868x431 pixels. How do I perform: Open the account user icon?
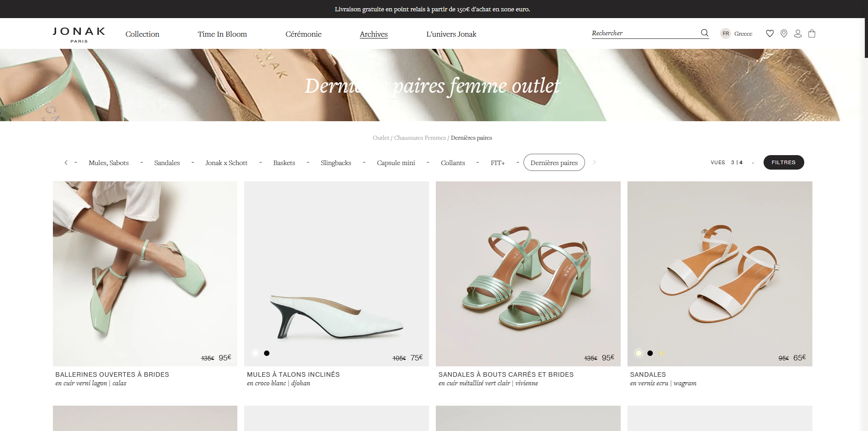click(x=798, y=33)
